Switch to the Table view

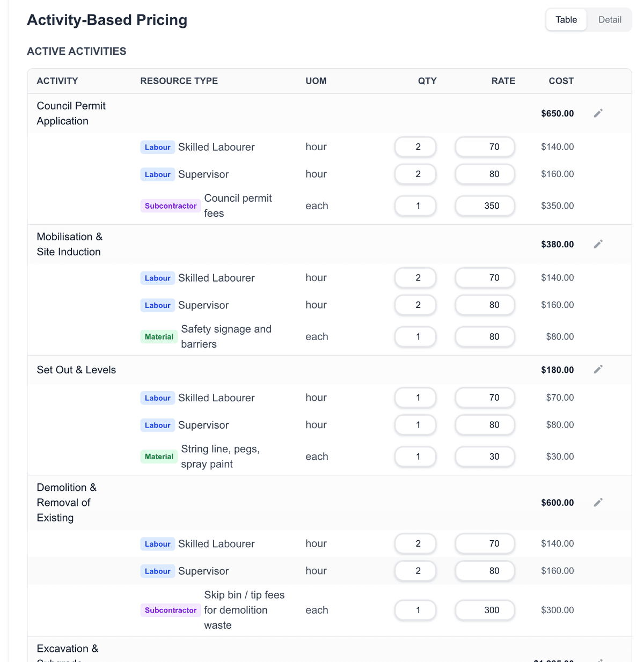566,20
